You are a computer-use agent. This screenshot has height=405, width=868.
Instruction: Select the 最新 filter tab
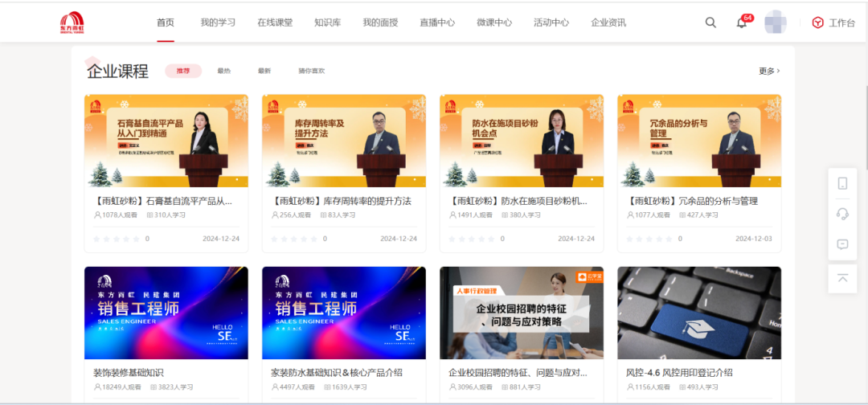(x=264, y=71)
